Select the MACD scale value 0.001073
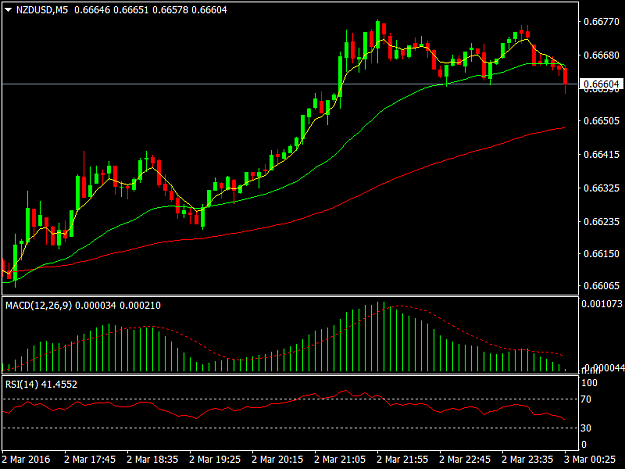The height and width of the screenshot is (469, 625). 601,304
